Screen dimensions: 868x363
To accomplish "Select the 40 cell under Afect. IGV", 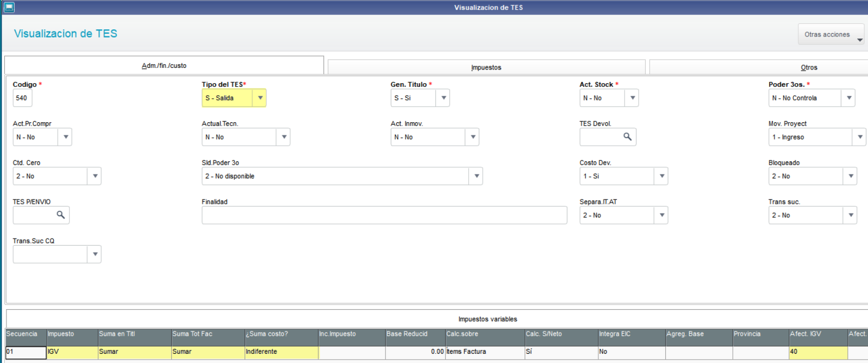I will pyautogui.click(x=818, y=352).
